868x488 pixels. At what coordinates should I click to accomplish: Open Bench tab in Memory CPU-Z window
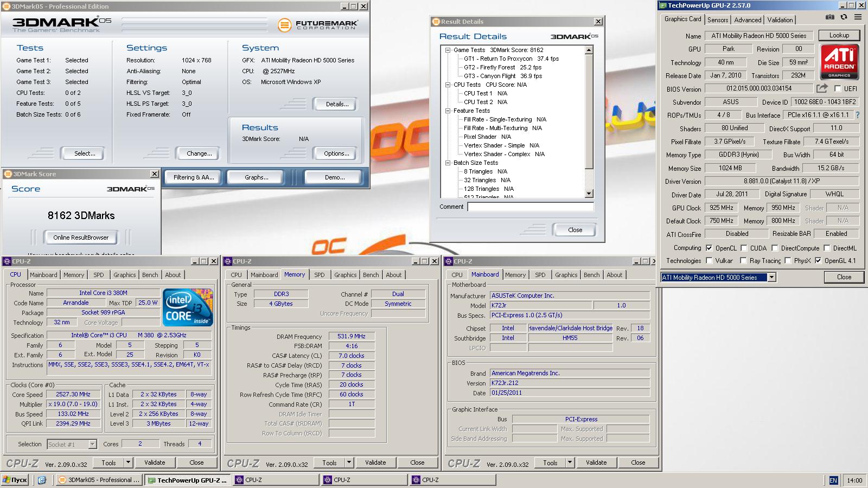tap(371, 275)
